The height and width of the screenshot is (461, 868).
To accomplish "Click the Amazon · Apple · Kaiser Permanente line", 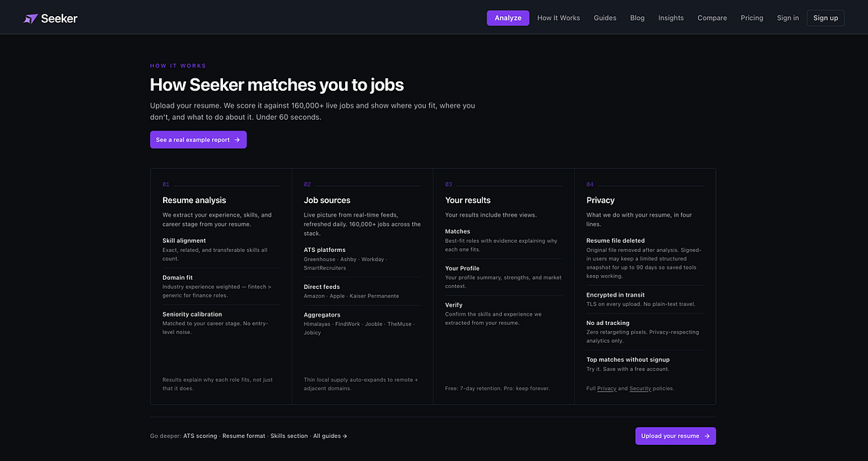I will [x=351, y=296].
